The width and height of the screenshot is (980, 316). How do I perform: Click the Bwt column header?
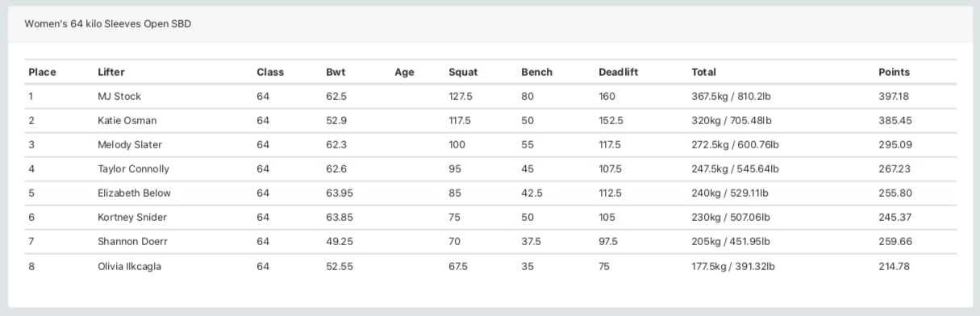click(x=336, y=72)
